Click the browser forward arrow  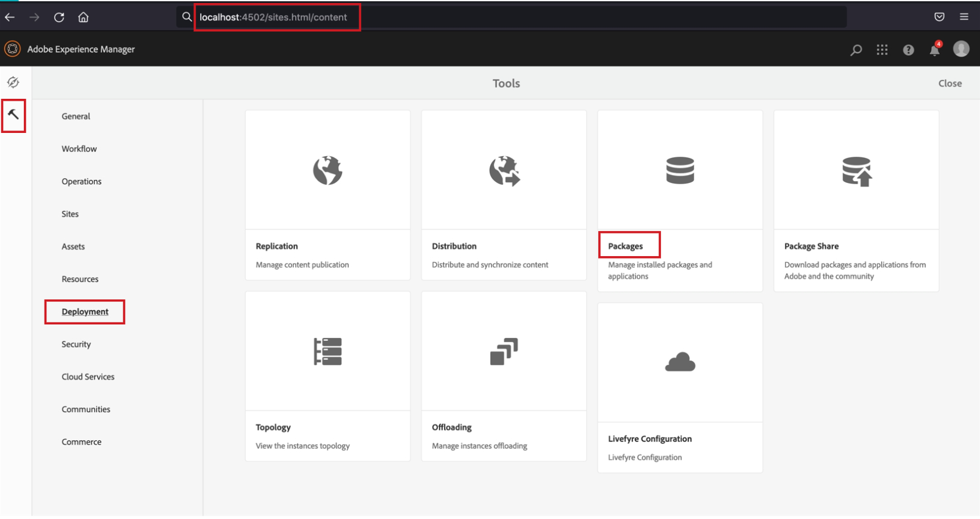(x=34, y=17)
